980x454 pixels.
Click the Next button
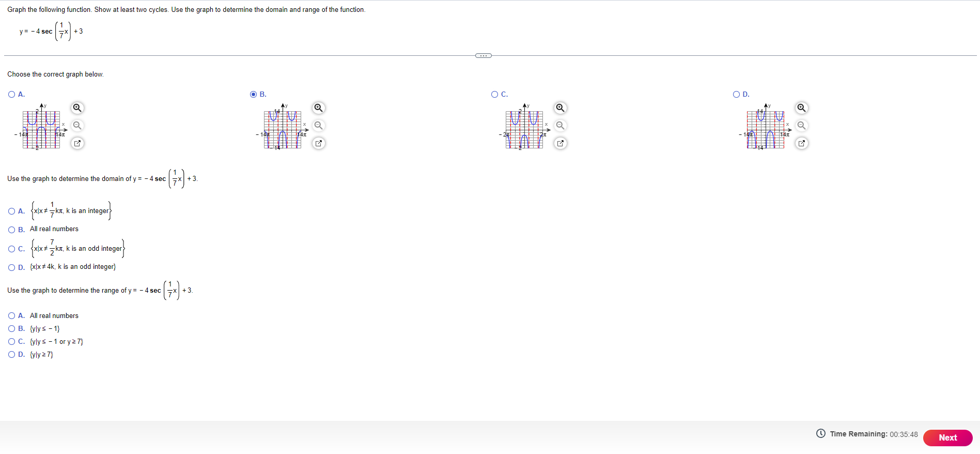point(947,437)
